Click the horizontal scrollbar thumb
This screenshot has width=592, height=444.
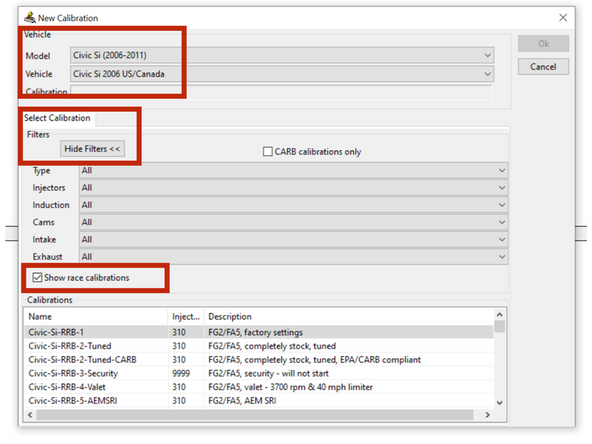[x=254, y=415]
